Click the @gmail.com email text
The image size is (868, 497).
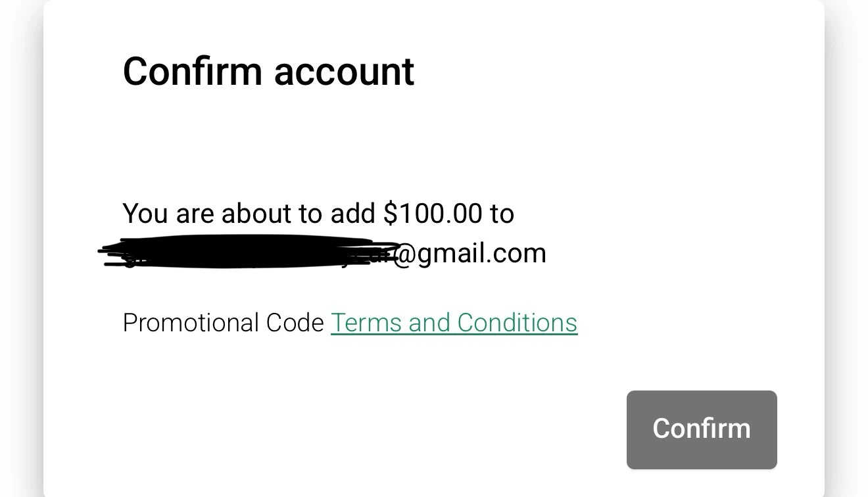(x=469, y=254)
